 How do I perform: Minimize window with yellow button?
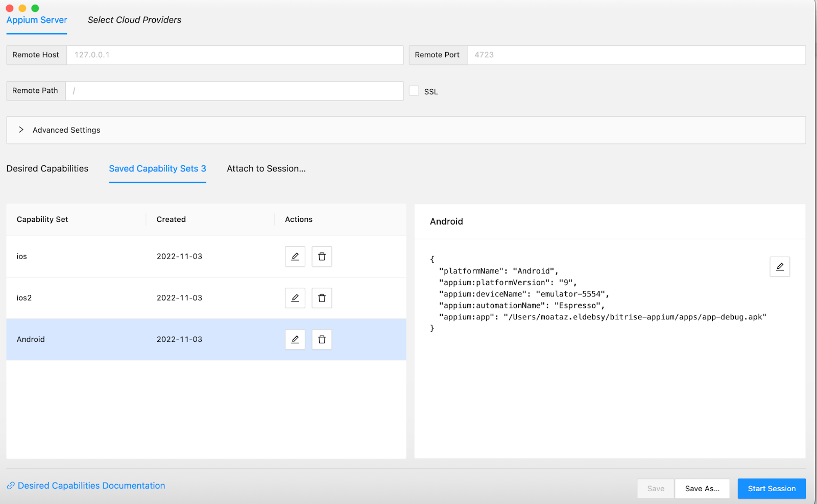coord(22,8)
